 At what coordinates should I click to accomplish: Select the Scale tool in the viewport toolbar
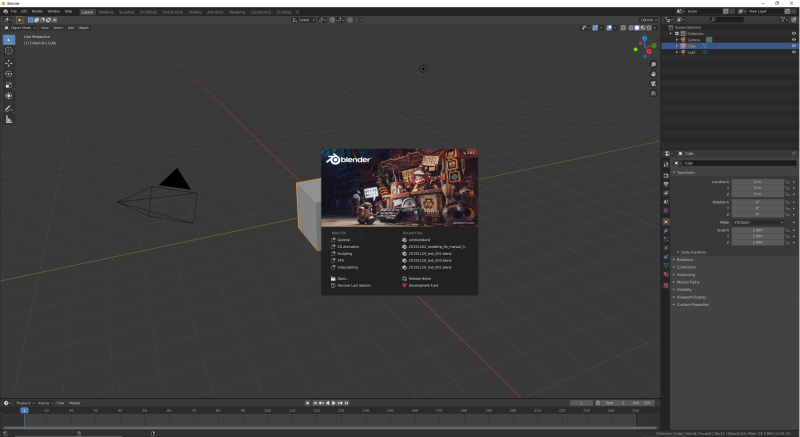(9, 85)
